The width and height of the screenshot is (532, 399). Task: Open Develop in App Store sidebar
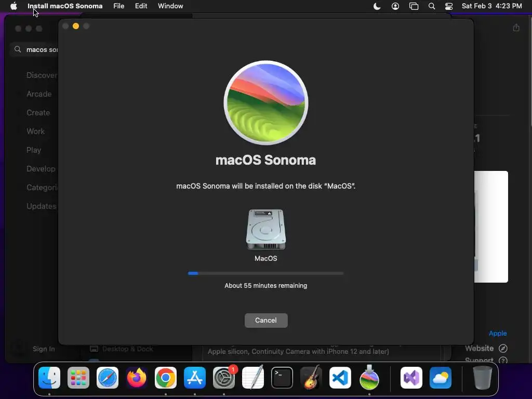click(41, 169)
